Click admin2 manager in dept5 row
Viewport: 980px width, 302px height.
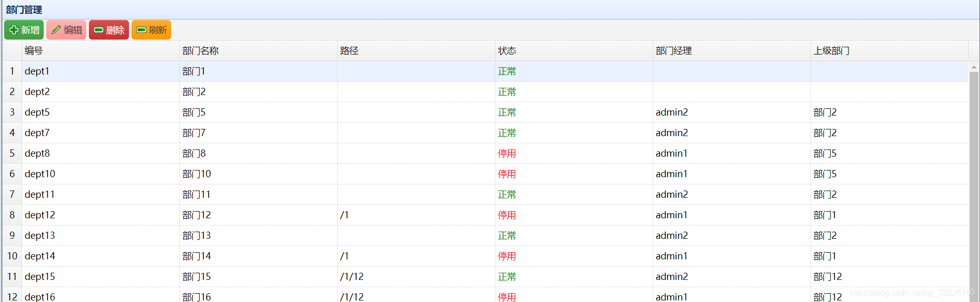point(672,112)
